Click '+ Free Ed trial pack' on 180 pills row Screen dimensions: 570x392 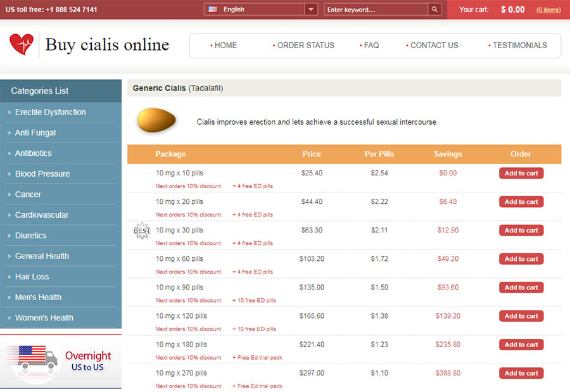(257, 357)
